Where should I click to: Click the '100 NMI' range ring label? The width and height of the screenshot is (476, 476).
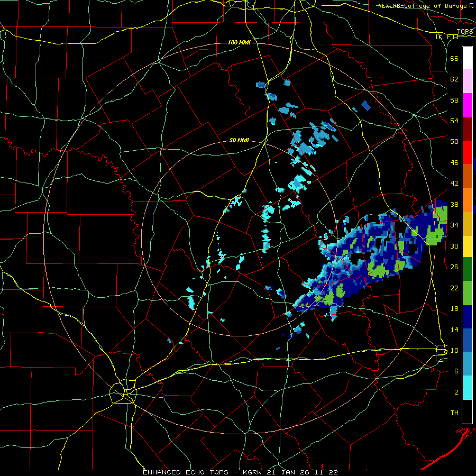coord(239,42)
